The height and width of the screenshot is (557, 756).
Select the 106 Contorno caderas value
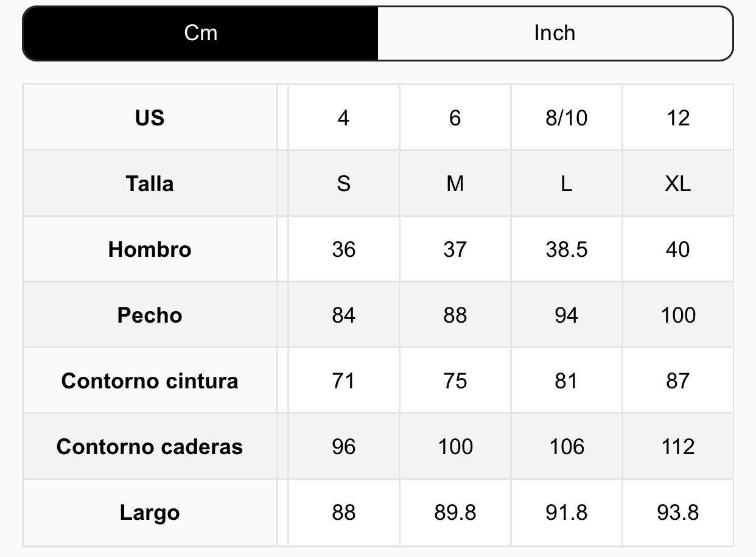pos(566,446)
